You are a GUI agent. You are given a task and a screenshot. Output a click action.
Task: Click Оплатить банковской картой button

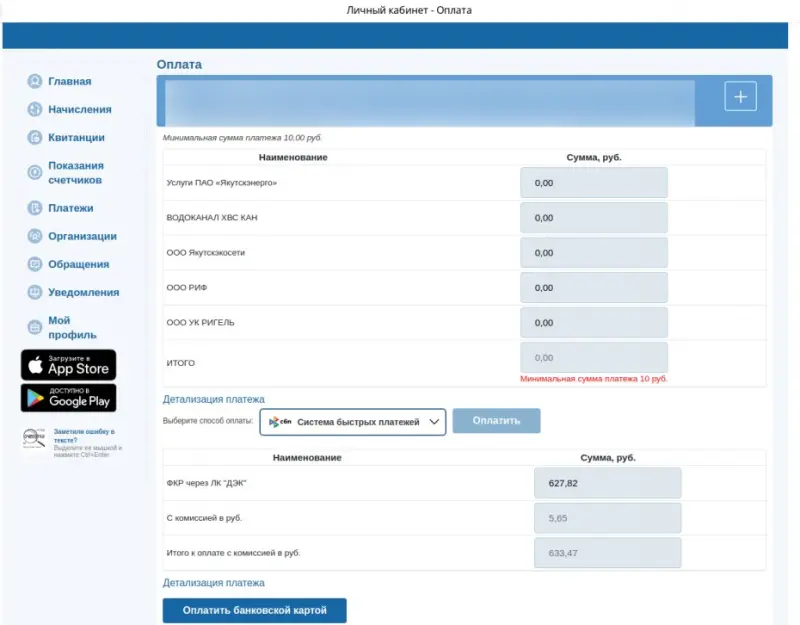click(x=254, y=610)
